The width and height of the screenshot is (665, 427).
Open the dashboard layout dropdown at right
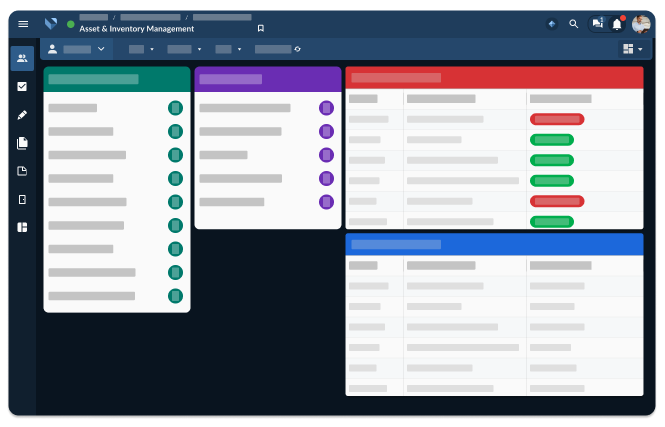click(632, 49)
